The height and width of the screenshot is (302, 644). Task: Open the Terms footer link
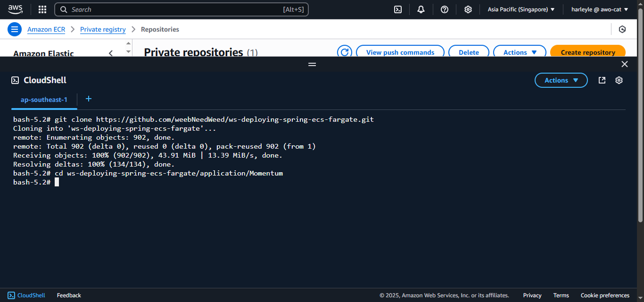coord(561,295)
